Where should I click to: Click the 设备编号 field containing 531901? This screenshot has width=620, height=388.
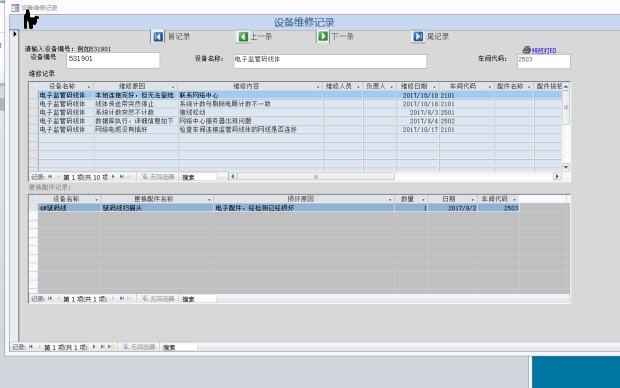point(113,60)
